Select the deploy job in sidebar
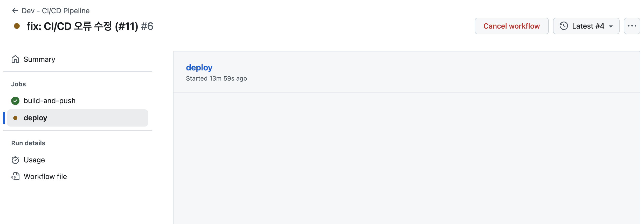644x224 pixels. (78, 118)
